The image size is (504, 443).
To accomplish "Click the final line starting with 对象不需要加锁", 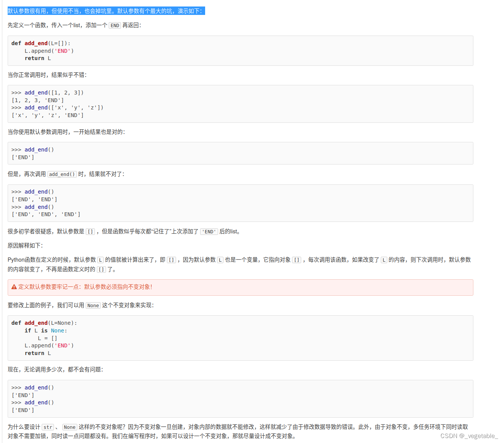I will coord(152,436).
